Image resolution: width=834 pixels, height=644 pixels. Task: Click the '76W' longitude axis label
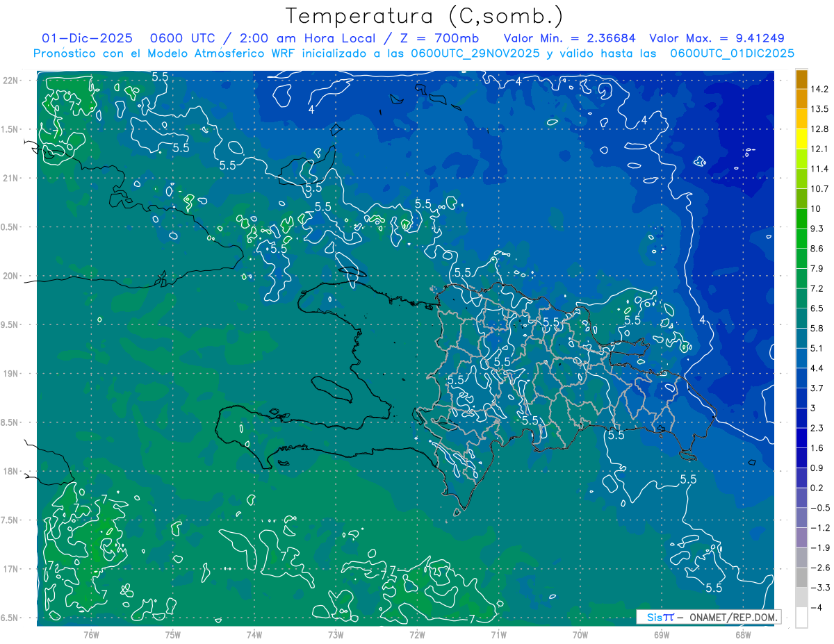click(91, 635)
